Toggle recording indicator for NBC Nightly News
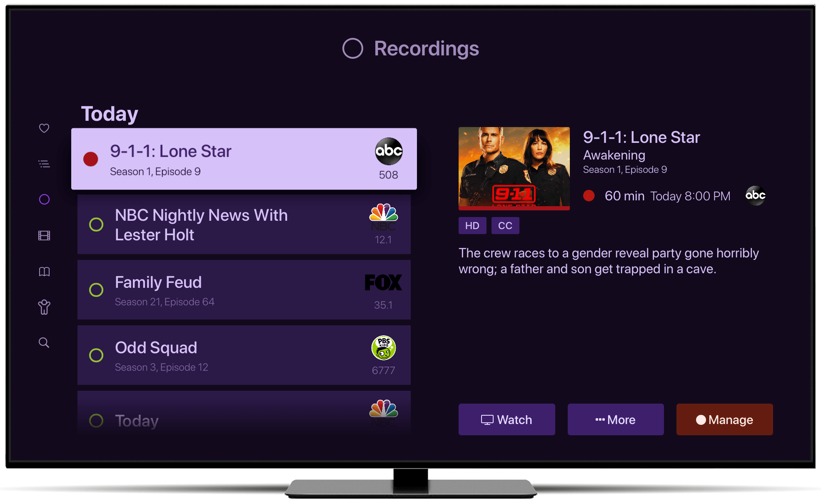821x504 pixels. tap(95, 225)
